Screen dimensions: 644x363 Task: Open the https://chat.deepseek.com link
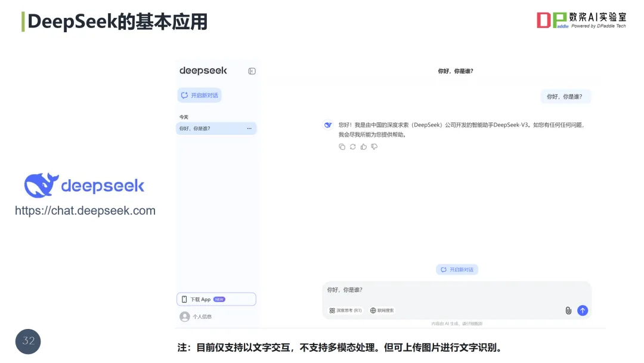85,211
